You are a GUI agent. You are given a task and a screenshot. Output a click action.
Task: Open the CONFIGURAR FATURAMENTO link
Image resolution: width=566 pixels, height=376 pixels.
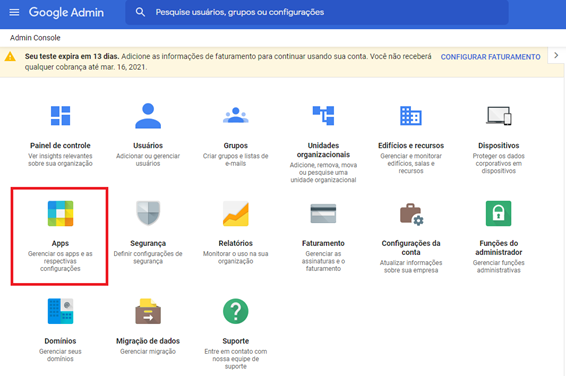pos(490,57)
